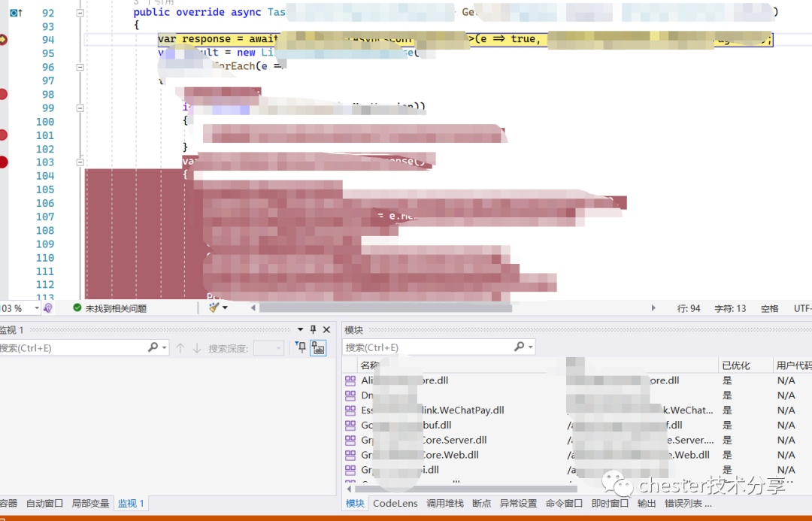The image size is (812, 521).
Task: Toggle auto-hide pin on 监视 1 panel
Action: coord(313,329)
